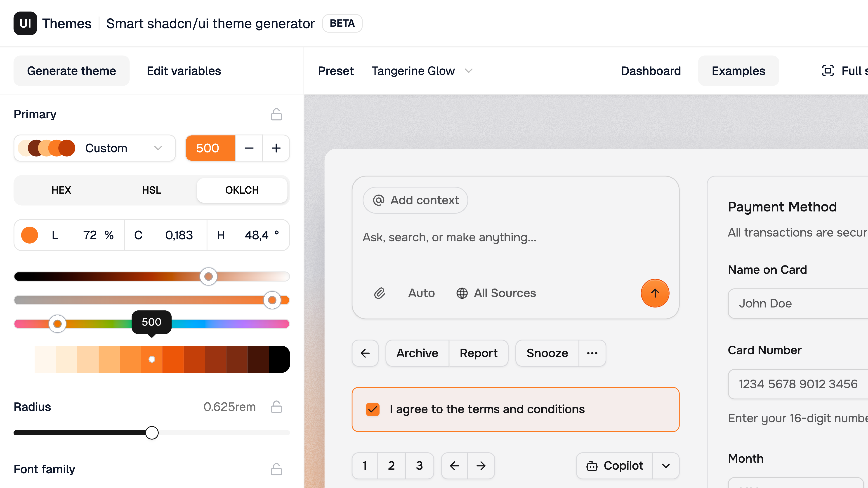
Task: Click the back arrow above Archive
Action: tap(365, 353)
